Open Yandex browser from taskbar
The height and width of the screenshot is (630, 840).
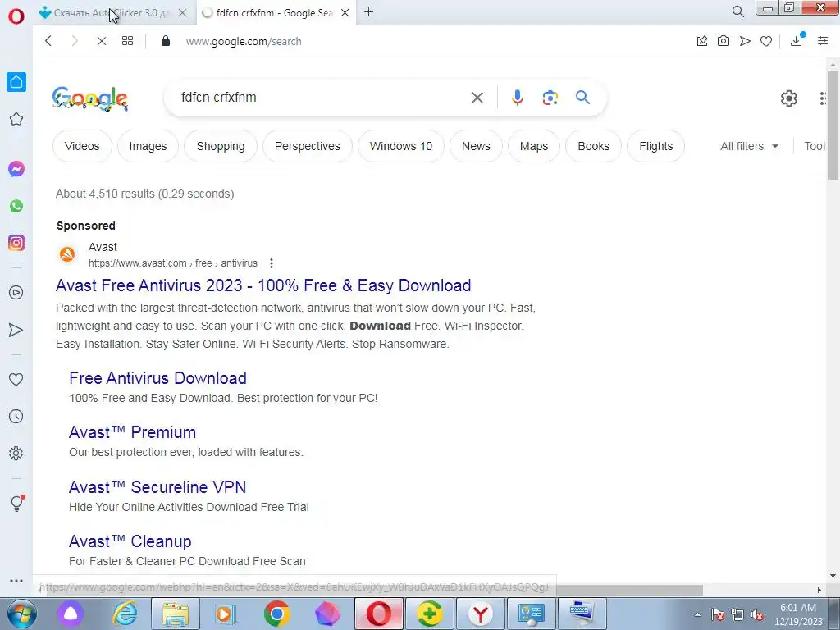[481, 614]
